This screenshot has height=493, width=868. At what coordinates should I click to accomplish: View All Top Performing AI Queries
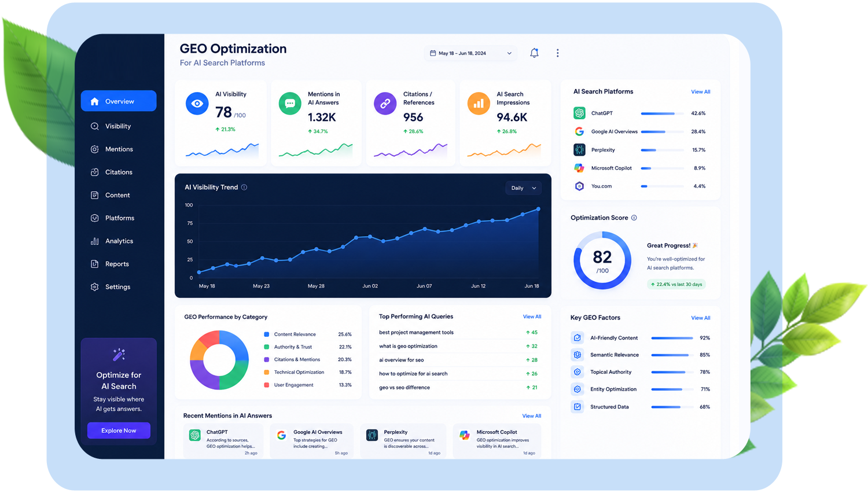(x=532, y=317)
